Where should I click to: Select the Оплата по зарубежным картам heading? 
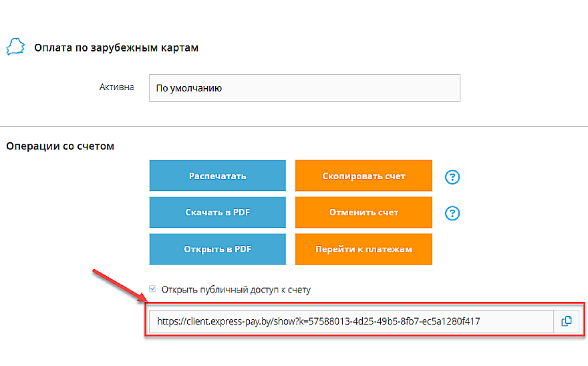[x=116, y=48]
